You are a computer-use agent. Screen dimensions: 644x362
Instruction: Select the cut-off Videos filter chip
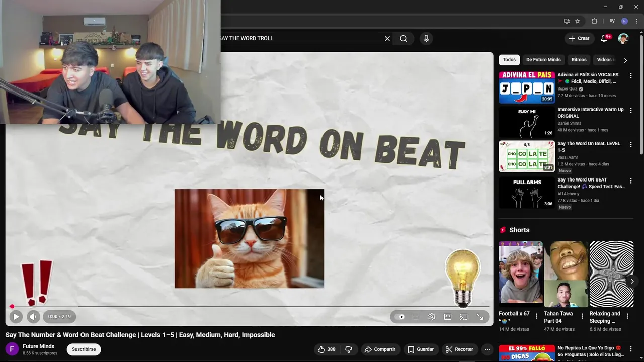pyautogui.click(x=605, y=60)
